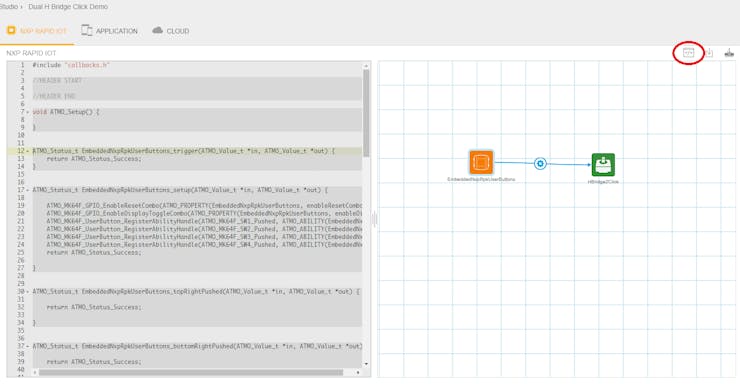Switch to the CLOUD tab
Image resolution: width=740 pixels, height=384 pixels.
point(170,31)
